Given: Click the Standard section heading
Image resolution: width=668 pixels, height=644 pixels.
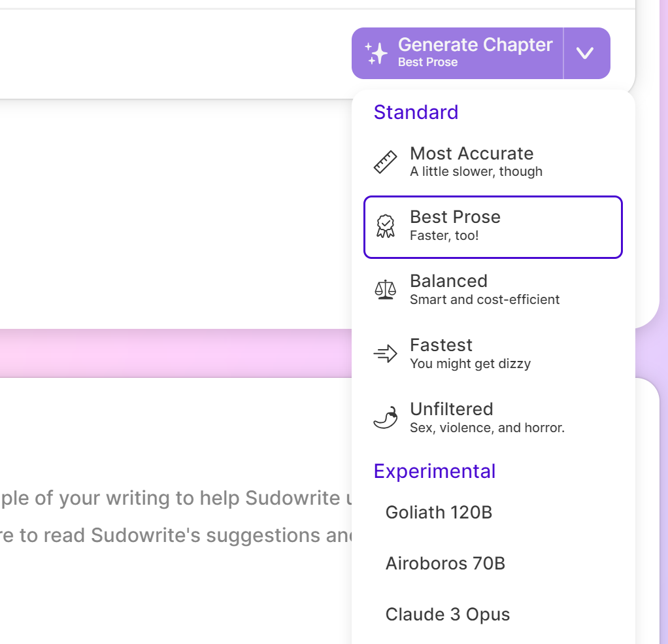Looking at the screenshot, I should point(416,112).
